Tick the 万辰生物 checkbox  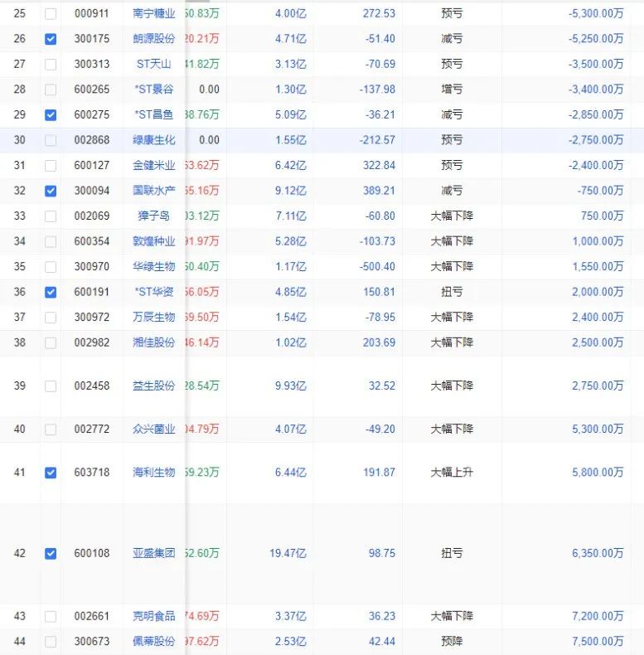[51, 318]
